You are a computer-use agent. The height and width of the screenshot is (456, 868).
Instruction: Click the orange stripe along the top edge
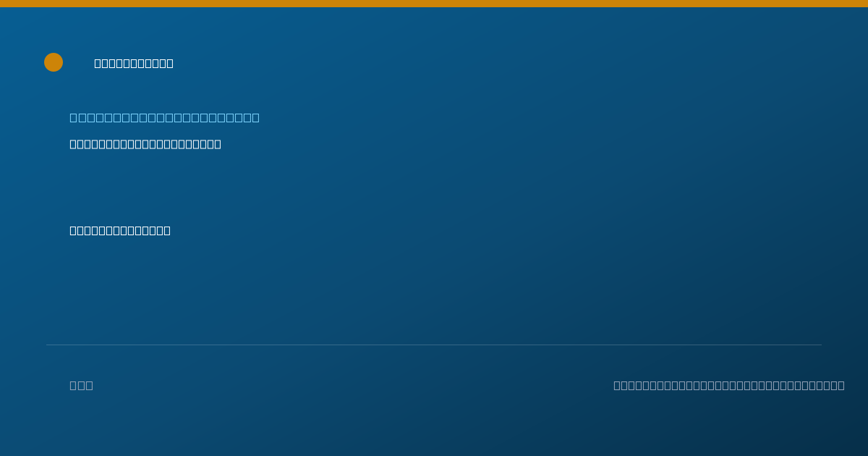pos(434,4)
